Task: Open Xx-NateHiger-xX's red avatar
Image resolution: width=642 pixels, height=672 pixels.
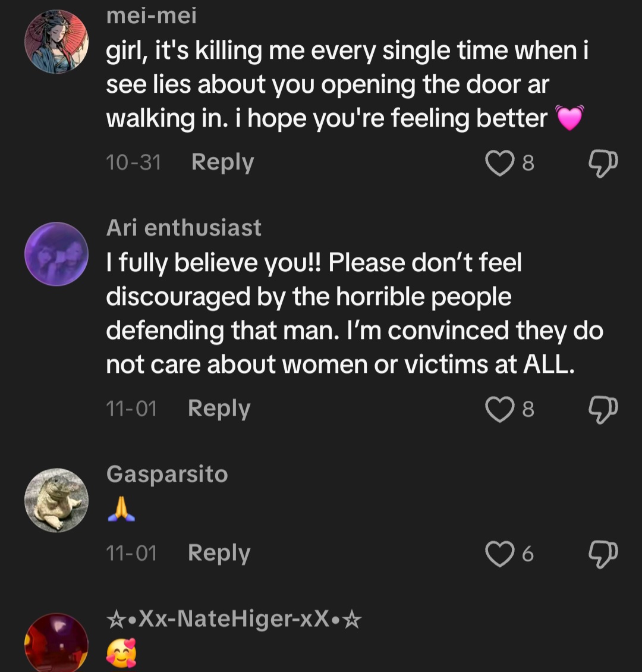Action: click(x=56, y=643)
